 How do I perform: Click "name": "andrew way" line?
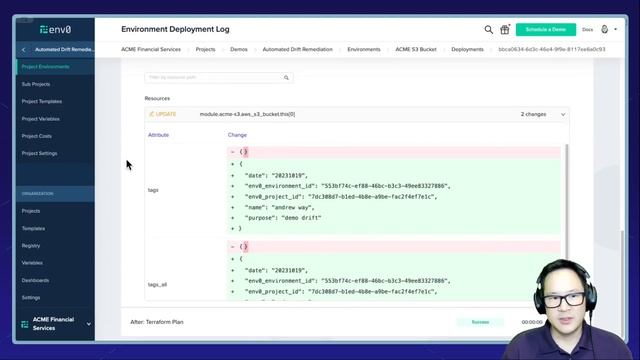[x=280, y=207]
